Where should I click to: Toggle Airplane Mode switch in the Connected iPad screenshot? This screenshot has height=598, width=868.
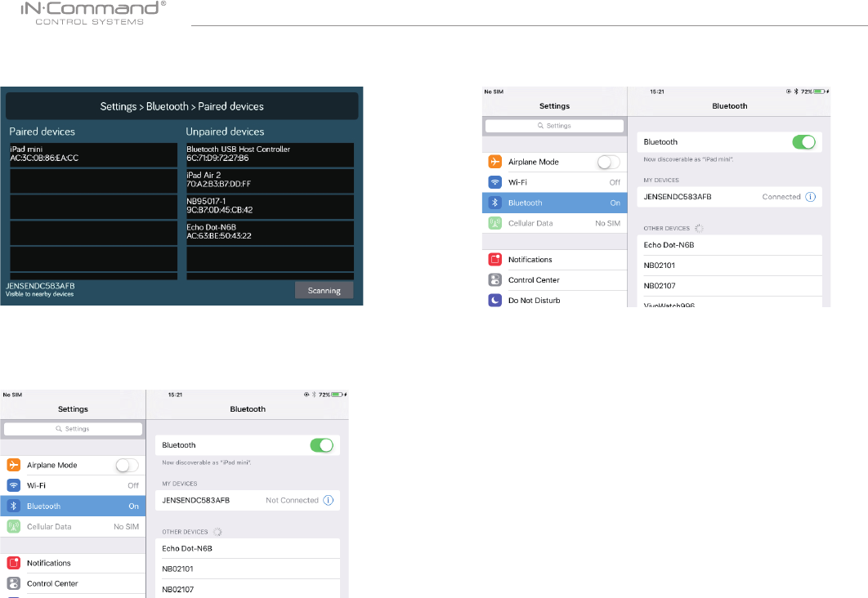[x=608, y=162]
